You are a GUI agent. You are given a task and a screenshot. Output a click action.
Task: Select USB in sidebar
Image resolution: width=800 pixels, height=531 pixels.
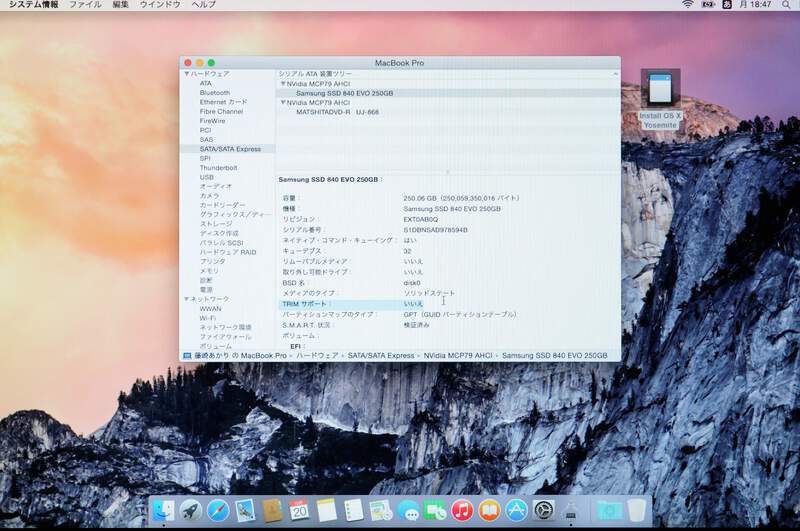207,177
